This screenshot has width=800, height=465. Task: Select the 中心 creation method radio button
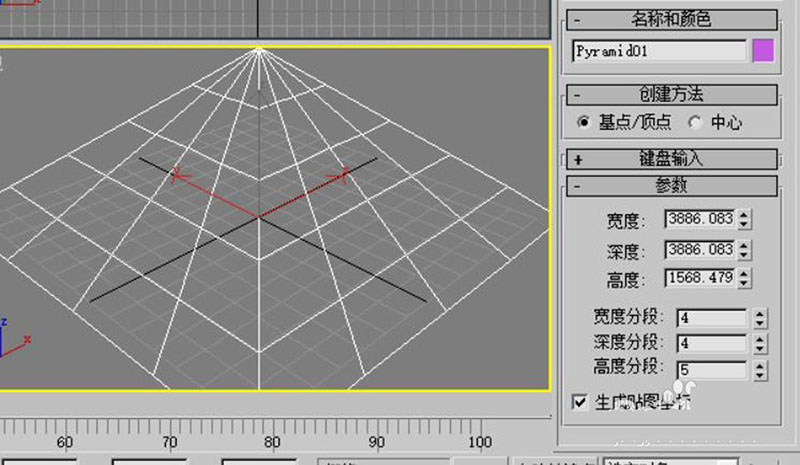(694, 123)
